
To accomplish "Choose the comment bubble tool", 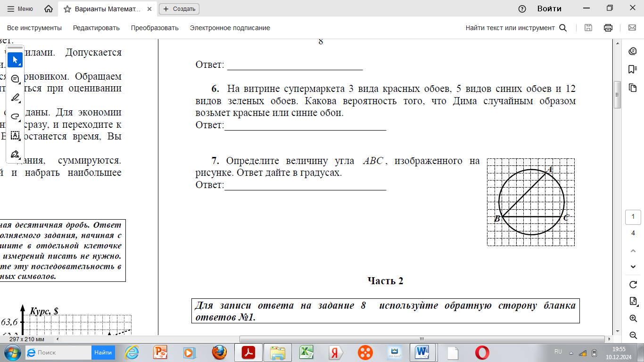I will 15,79.
